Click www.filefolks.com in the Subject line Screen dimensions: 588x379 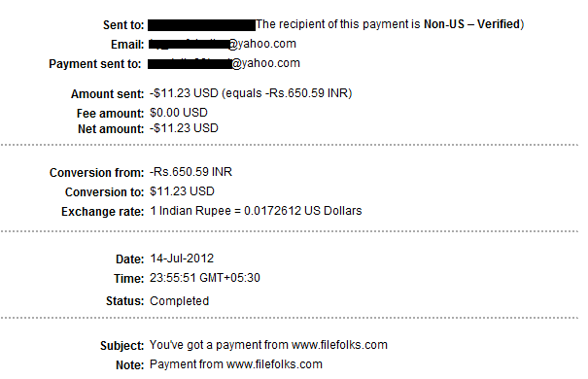[339, 345]
